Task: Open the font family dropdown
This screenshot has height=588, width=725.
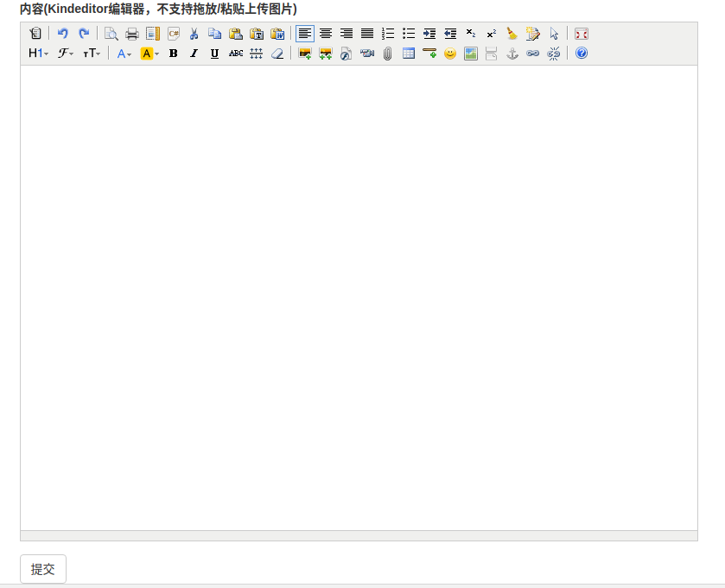Action: 66,54
